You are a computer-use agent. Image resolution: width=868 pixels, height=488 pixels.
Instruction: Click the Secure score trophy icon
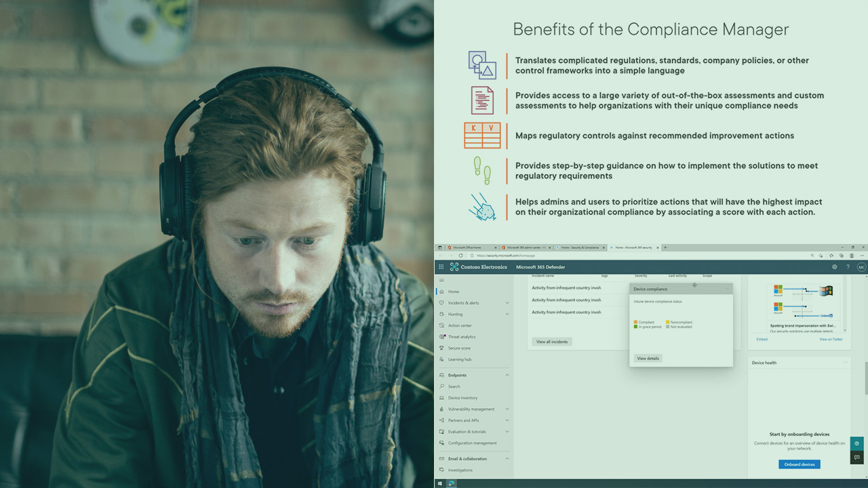[441, 348]
